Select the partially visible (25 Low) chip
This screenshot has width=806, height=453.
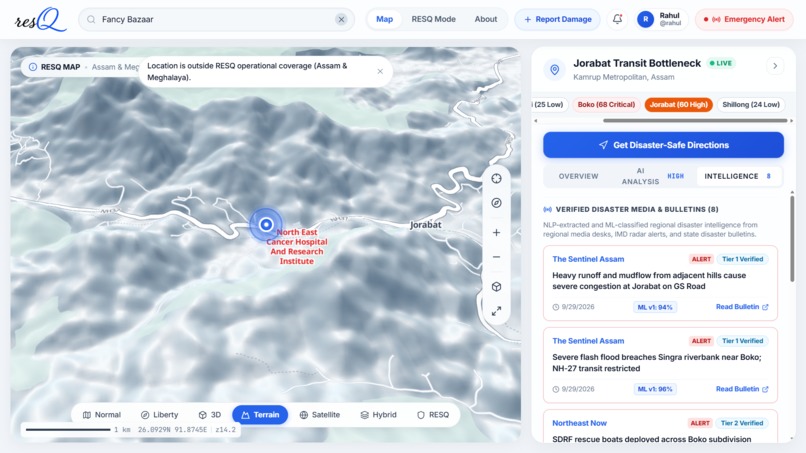pyautogui.click(x=549, y=104)
